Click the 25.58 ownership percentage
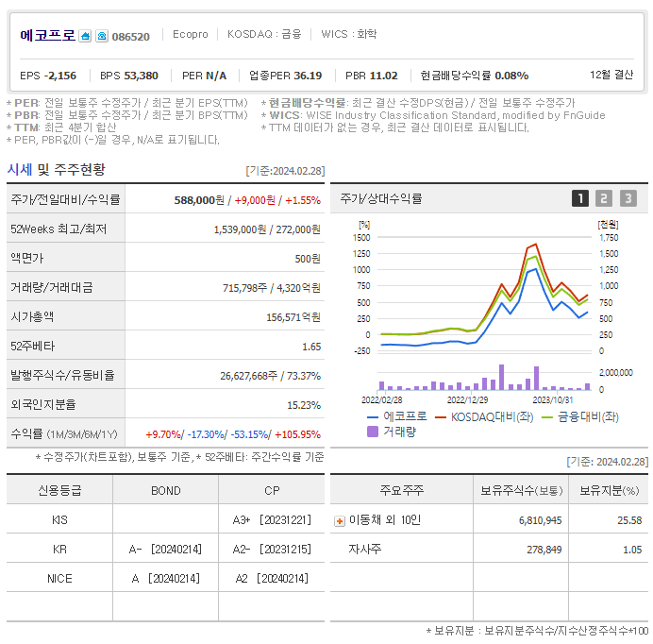The width and height of the screenshot is (653, 644). click(x=629, y=520)
